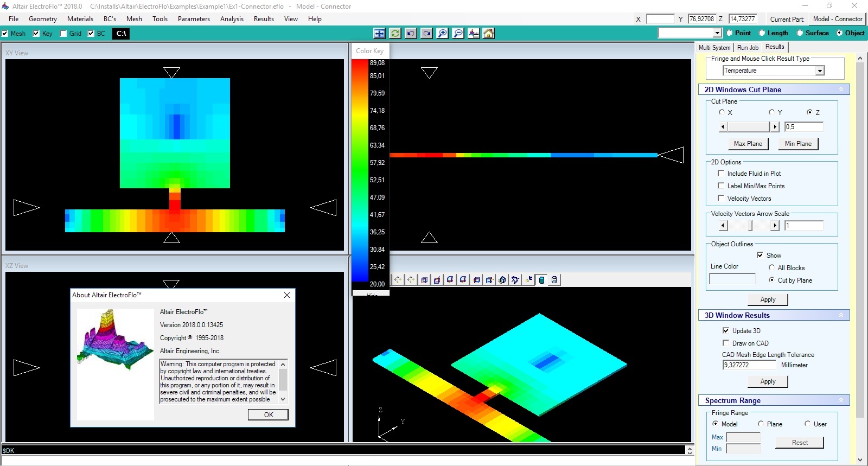Click the redo view arrow icon
This screenshot has height=466, width=868.
click(427, 33)
